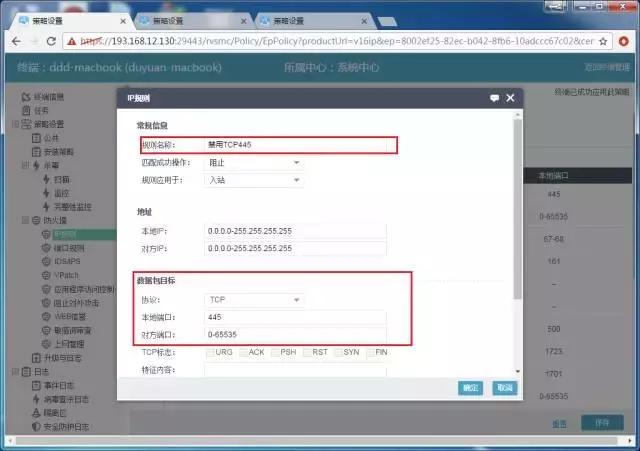The height and width of the screenshot is (451, 640).
Task: Click the reload page icon
Action: point(53,41)
